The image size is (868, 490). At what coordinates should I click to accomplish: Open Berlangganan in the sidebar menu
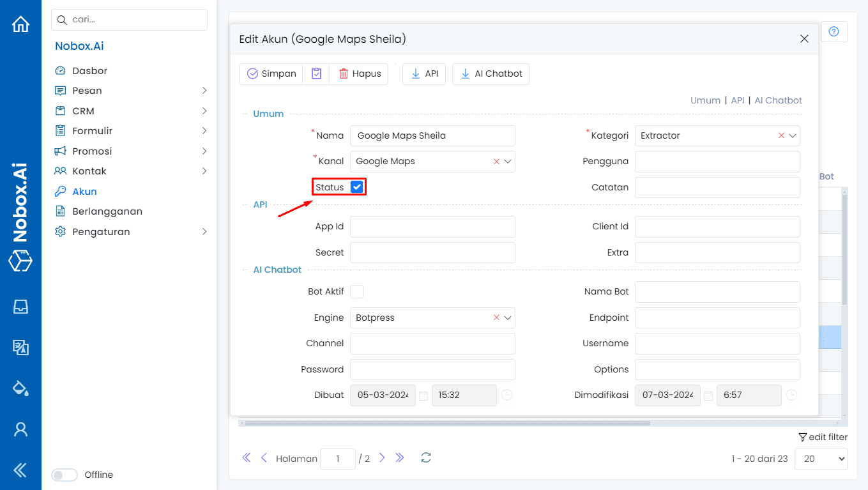(x=107, y=211)
